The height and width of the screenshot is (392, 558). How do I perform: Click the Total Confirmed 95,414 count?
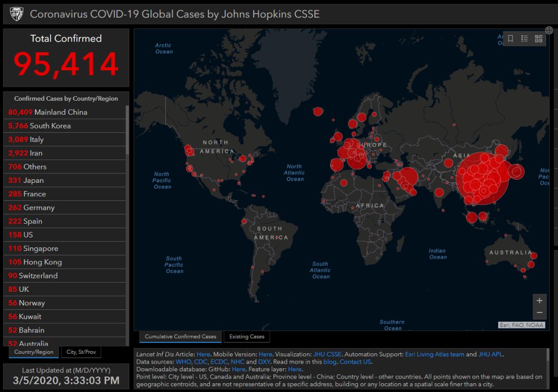(x=66, y=64)
